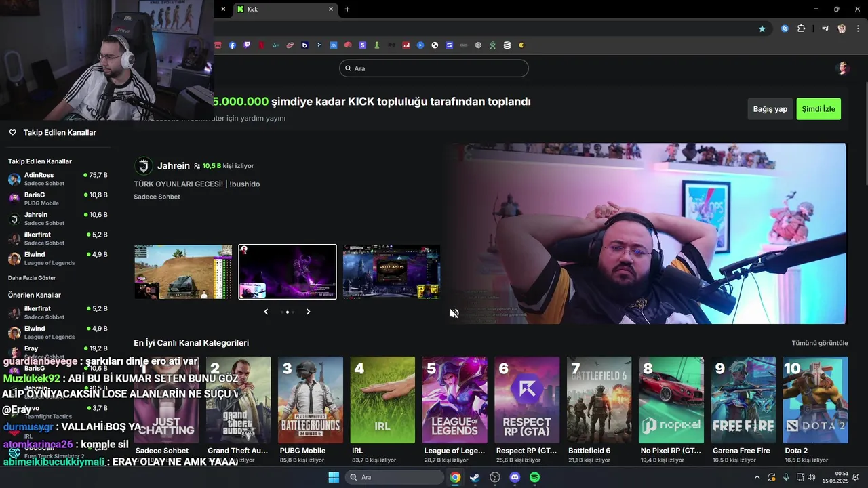
Task: Open a new browser tab with the plus button
Action: (347, 9)
